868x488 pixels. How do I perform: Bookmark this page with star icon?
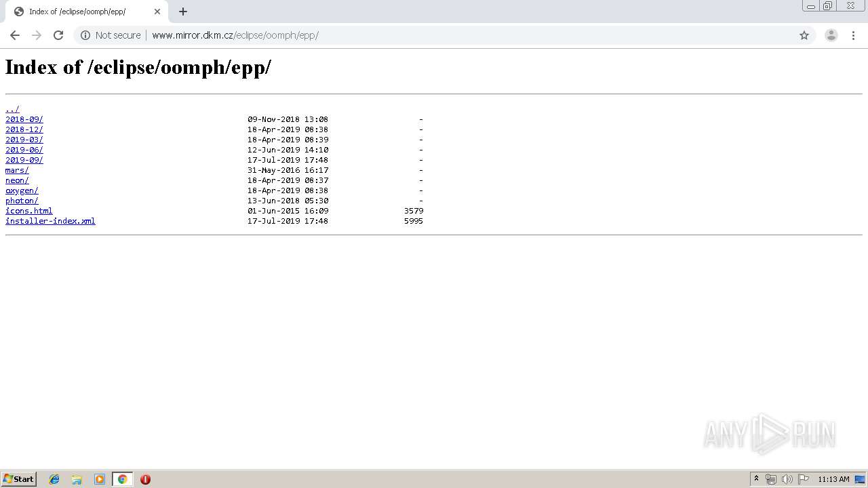tap(804, 35)
